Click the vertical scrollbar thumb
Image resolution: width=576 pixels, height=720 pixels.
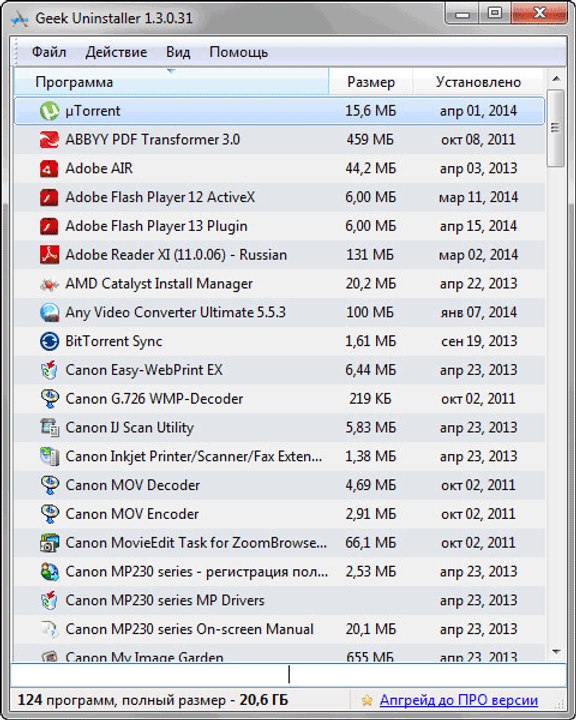pyautogui.click(x=556, y=128)
